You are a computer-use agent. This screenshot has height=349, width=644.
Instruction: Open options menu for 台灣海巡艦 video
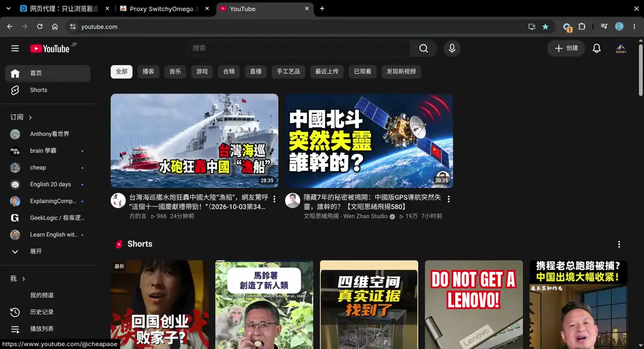click(x=275, y=199)
